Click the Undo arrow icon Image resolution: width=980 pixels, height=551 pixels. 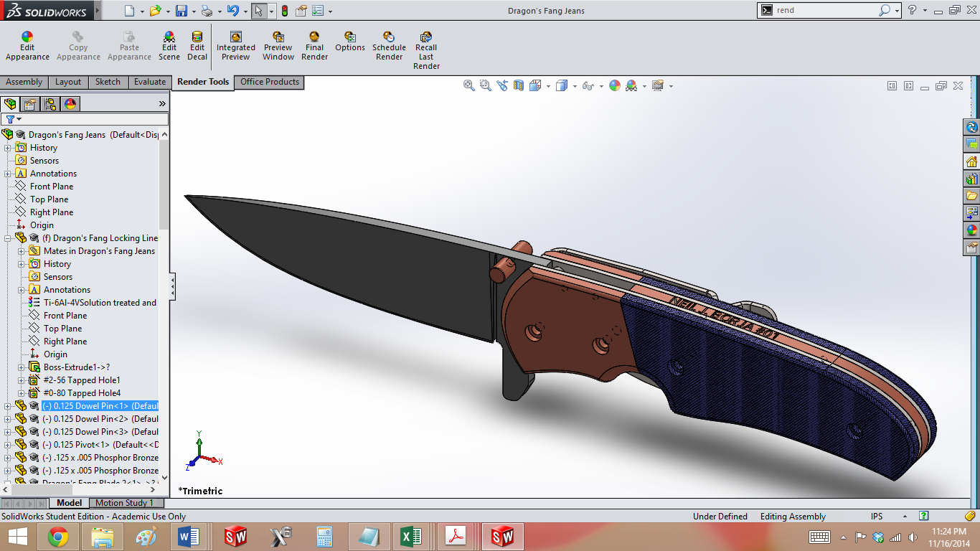tap(232, 11)
